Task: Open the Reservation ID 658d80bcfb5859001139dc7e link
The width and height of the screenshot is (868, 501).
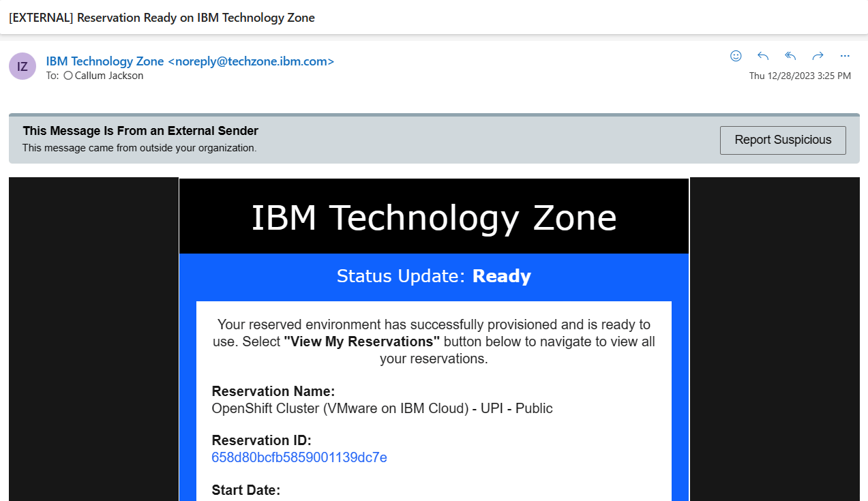Action: pos(299,457)
